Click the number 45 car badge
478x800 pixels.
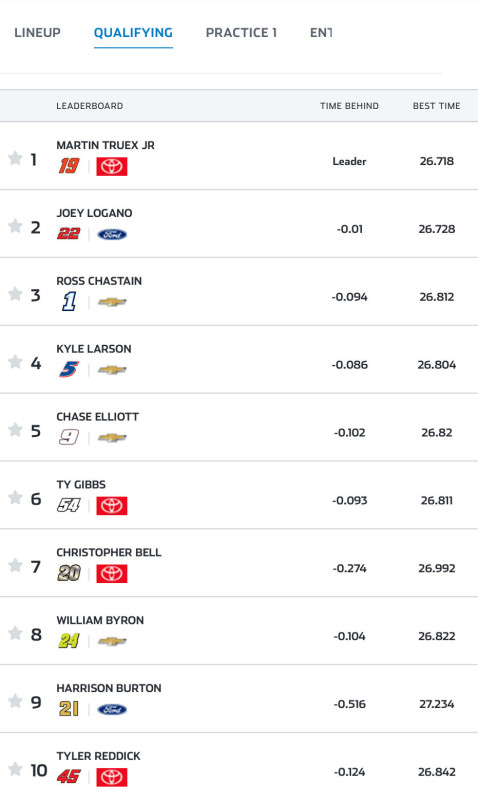point(69,777)
